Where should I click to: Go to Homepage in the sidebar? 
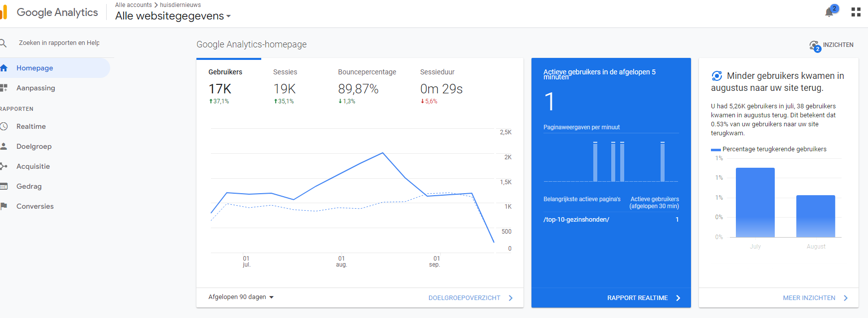[54, 68]
